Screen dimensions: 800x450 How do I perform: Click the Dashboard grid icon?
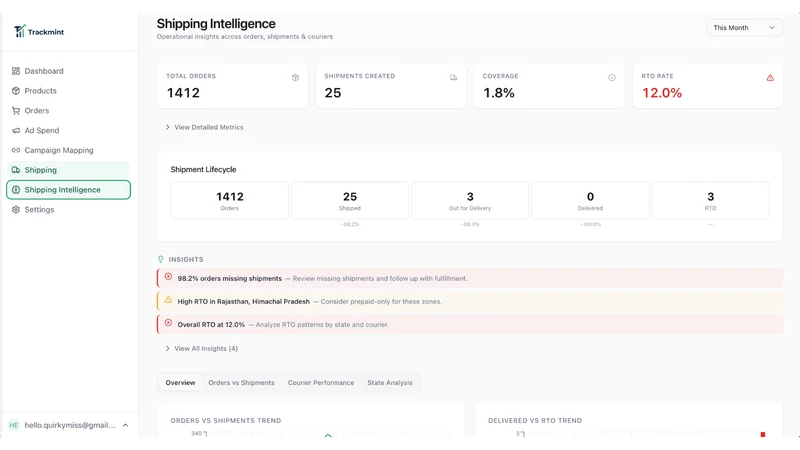(16, 71)
